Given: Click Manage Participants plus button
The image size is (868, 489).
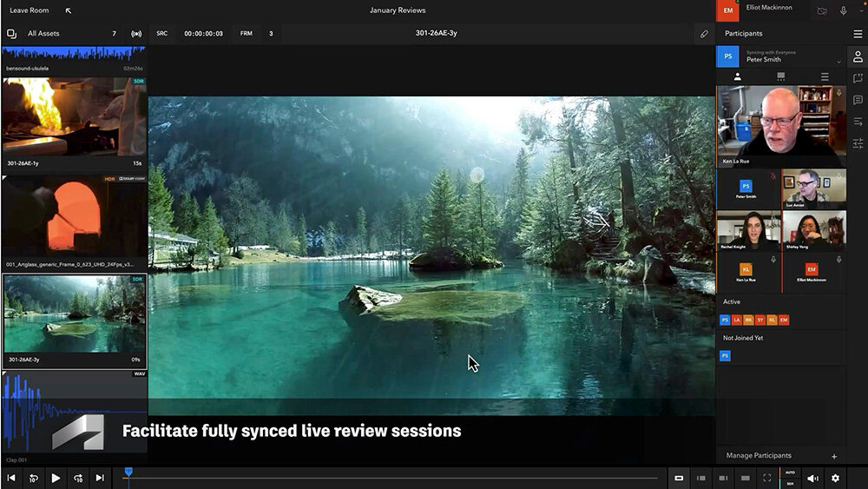Looking at the screenshot, I should [x=833, y=456].
